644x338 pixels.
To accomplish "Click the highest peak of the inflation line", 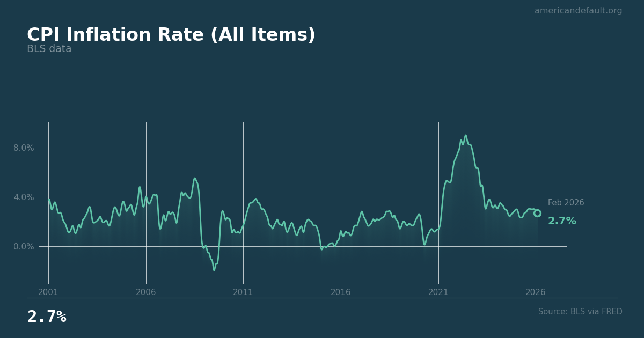I will click(465, 135).
